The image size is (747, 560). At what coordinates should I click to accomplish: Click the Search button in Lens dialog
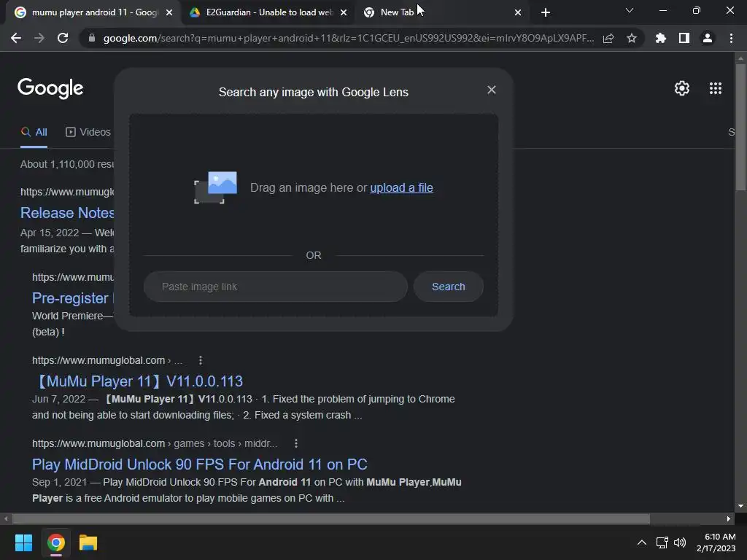(449, 287)
